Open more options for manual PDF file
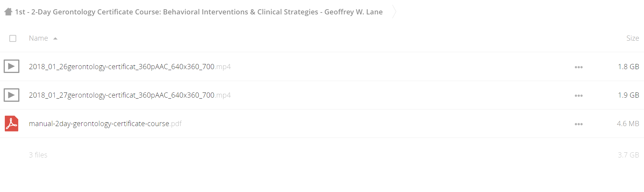Viewport: 644px width, 192px height. (x=578, y=124)
